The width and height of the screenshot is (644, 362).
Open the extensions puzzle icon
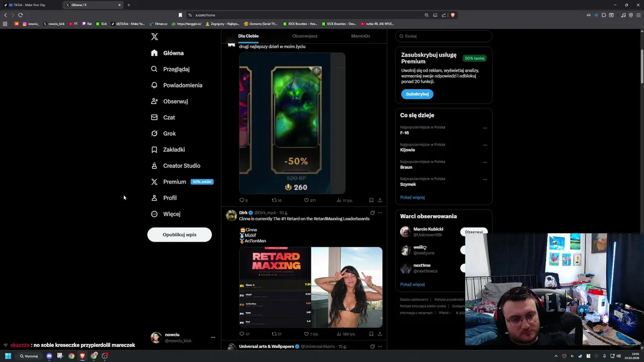(604, 15)
